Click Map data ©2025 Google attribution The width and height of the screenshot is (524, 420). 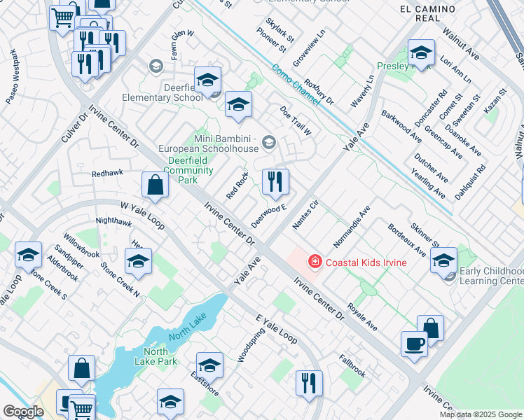[x=481, y=415]
